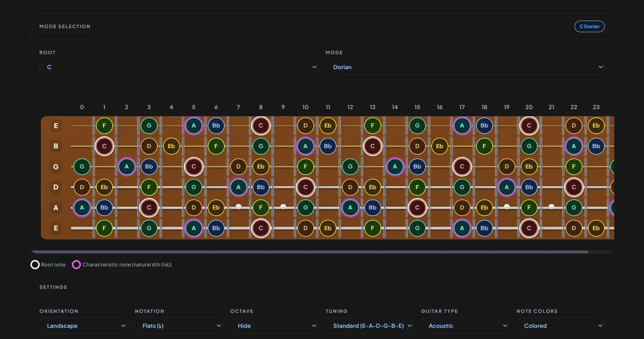The height and width of the screenshot is (339, 644).
Task: Select Eb note at fret 1, D string
Action: point(104,187)
